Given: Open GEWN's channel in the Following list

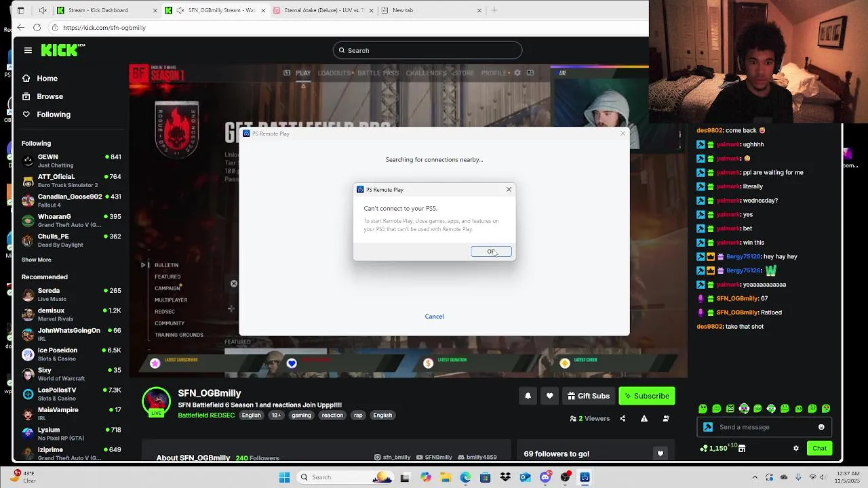Looking at the screenshot, I should (71, 161).
